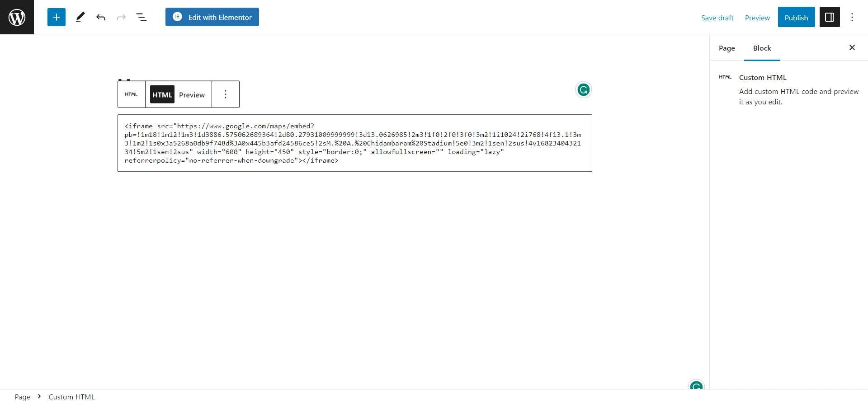The height and width of the screenshot is (403, 868).
Task: Undo the last change
Action: tap(101, 17)
